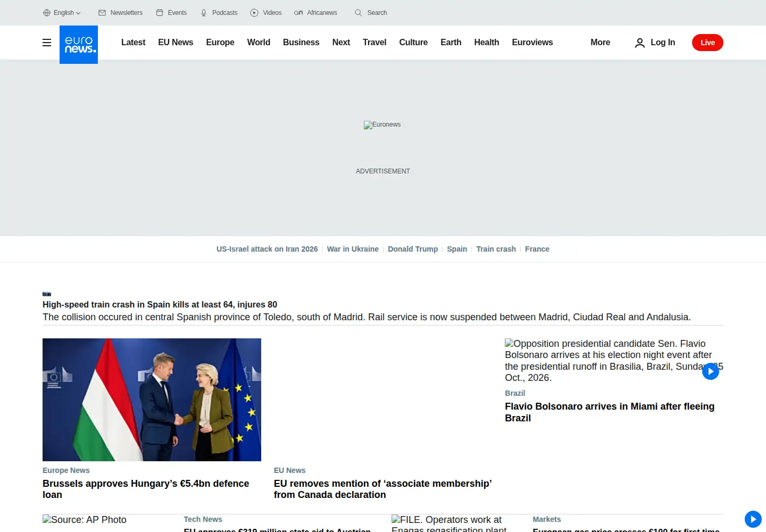Image resolution: width=766 pixels, height=532 pixels.
Task: Click the Podcasts microphone icon
Action: coord(204,13)
